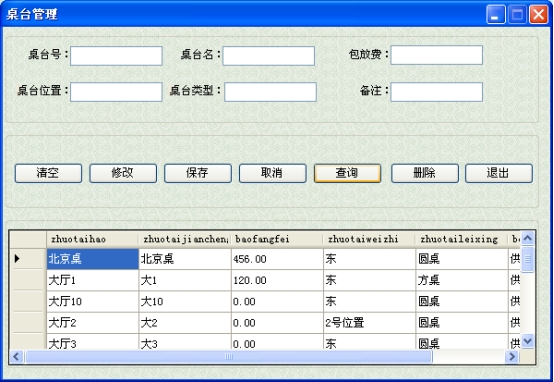Click the horizontal scrollbar thumb

click(x=229, y=357)
